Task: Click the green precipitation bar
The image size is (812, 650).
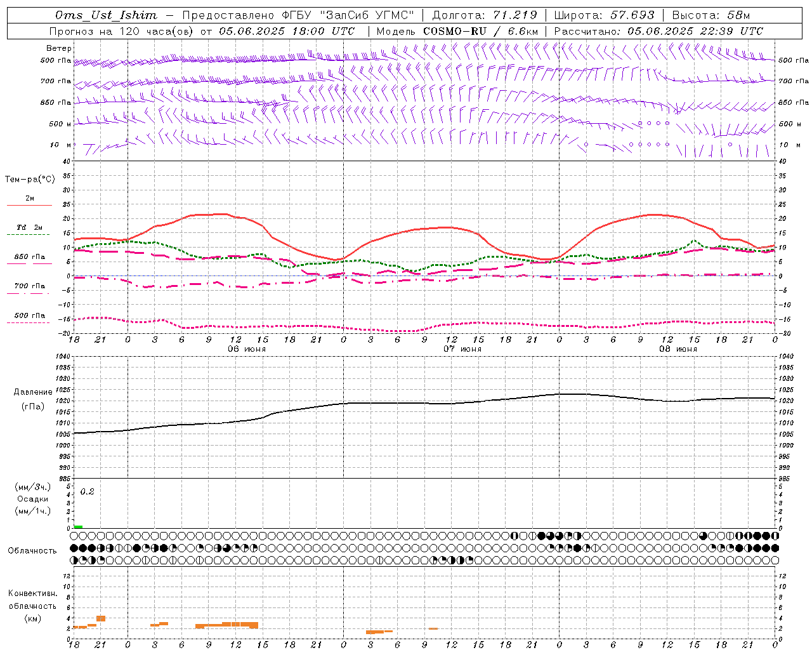Action: (x=78, y=526)
